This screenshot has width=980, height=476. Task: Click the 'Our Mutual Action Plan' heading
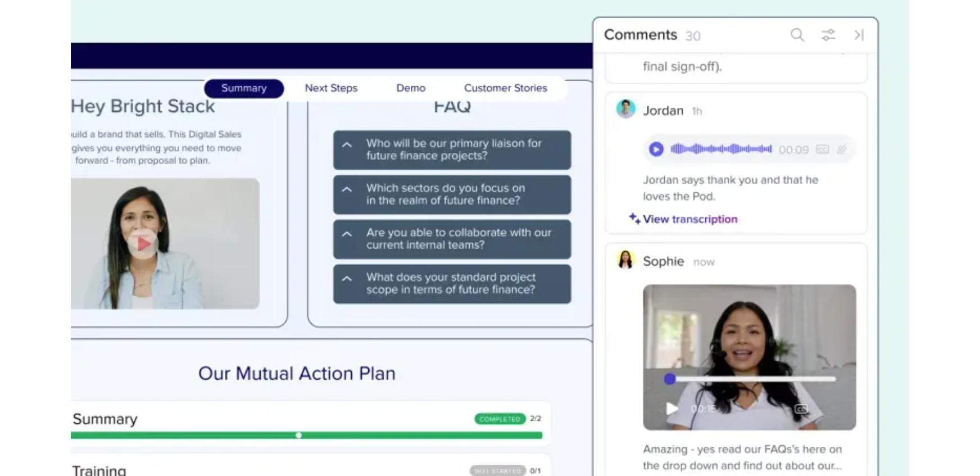click(297, 374)
